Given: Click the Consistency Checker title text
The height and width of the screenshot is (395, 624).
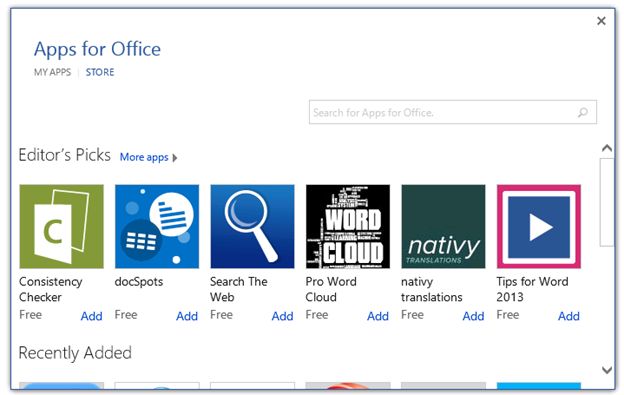Looking at the screenshot, I should pyautogui.click(x=51, y=289).
